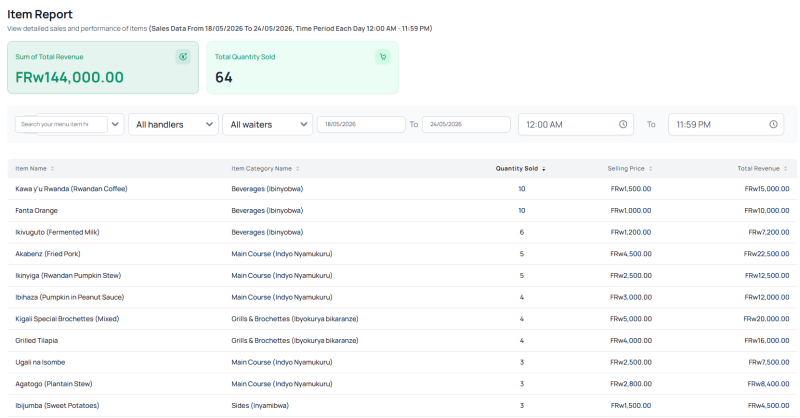Click the Sum of Total Revenue card
The width and height of the screenshot is (800, 418).
click(103, 67)
